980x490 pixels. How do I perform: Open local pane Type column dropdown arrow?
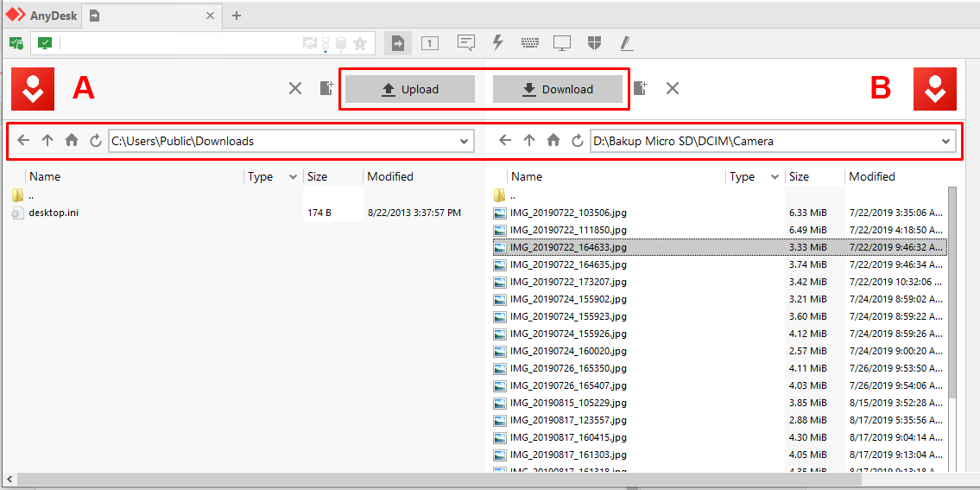tap(293, 177)
